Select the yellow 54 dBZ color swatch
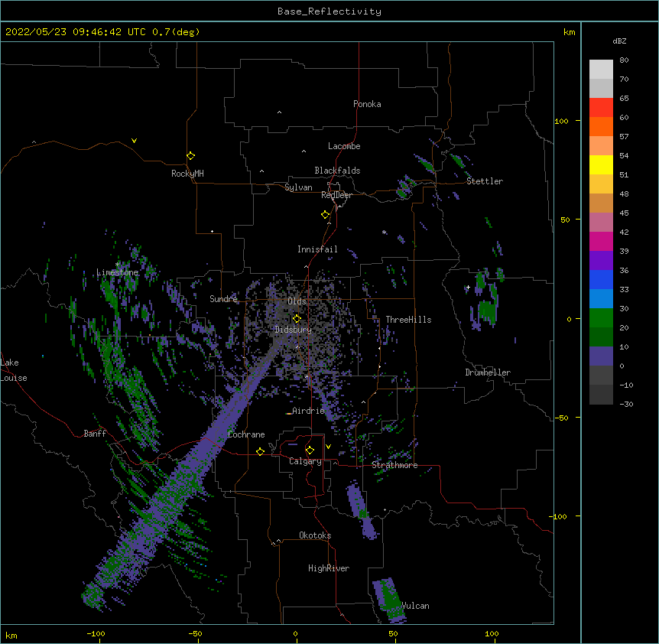This screenshot has width=659, height=644. coord(601,164)
